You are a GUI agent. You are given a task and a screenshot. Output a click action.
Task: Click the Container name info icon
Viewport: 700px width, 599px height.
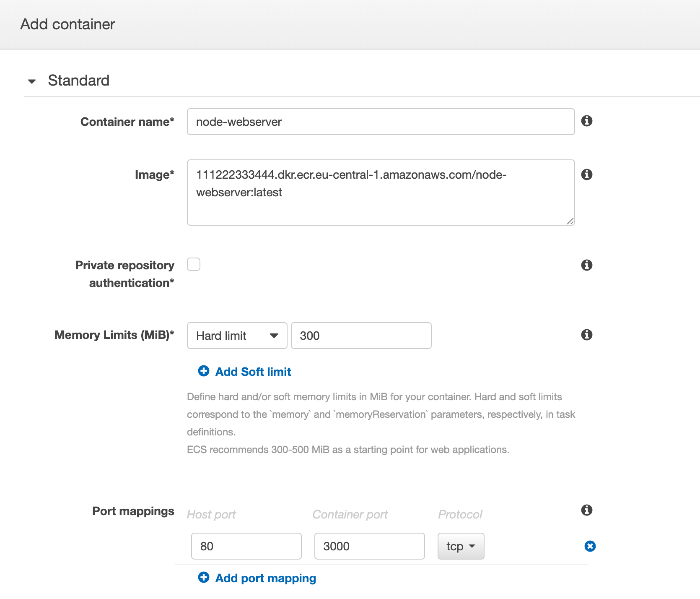click(587, 121)
